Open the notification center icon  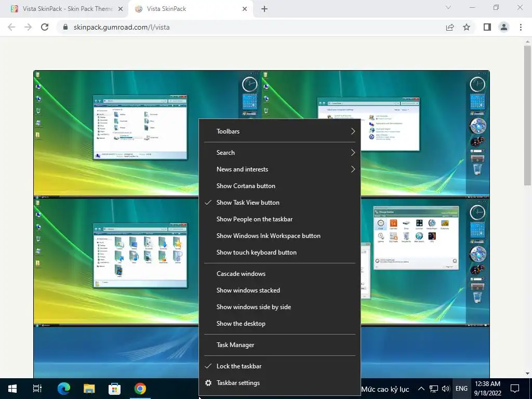pyautogui.click(x=515, y=389)
